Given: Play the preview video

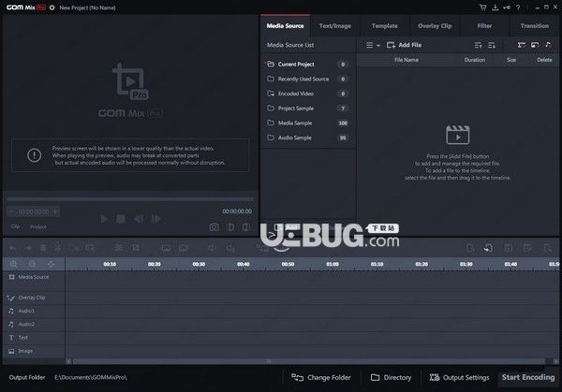Looking at the screenshot, I should (x=104, y=219).
